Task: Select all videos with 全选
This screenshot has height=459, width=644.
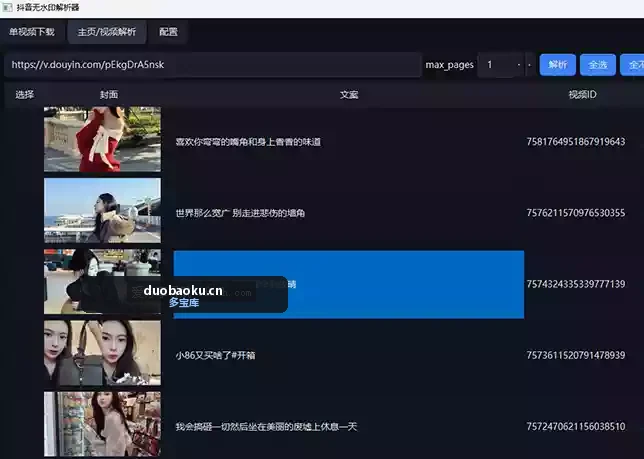Action: coord(598,65)
